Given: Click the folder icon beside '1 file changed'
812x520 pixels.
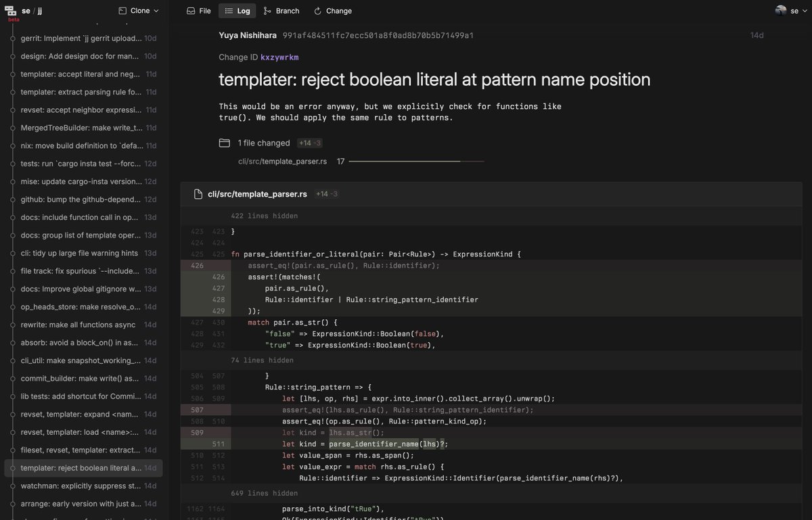Looking at the screenshot, I should (225, 143).
